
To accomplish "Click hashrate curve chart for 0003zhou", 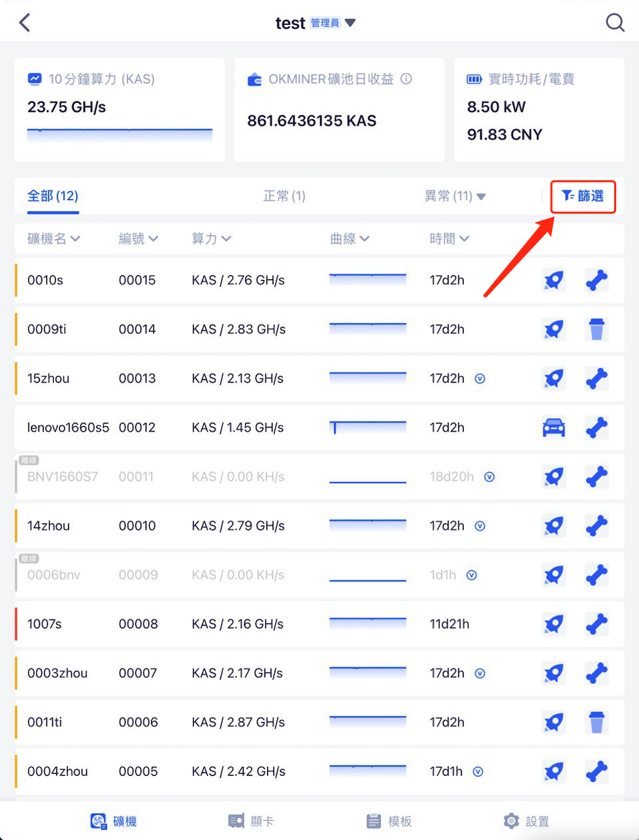I will [368, 672].
